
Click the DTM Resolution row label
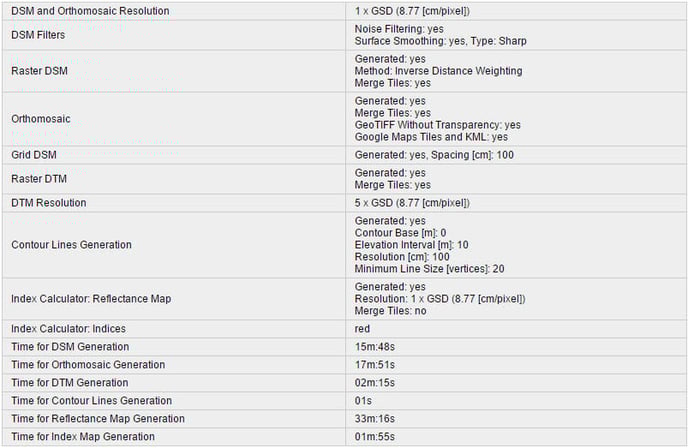point(49,203)
